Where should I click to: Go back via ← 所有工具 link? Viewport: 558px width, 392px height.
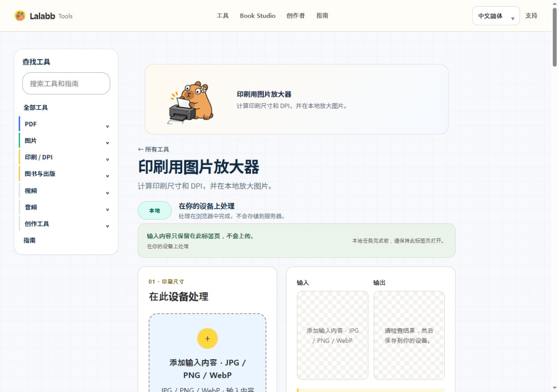tap(154, 149)
